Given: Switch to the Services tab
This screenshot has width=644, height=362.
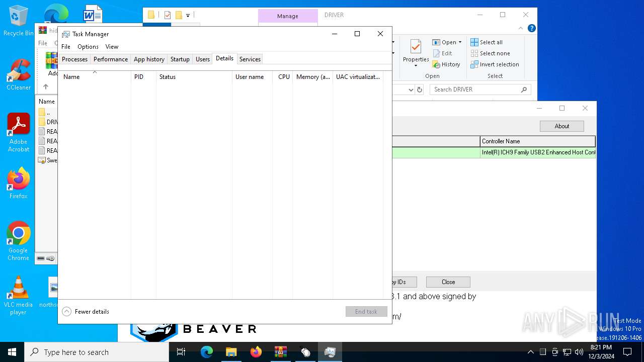Looking at the screenshot, I should 250,59.
